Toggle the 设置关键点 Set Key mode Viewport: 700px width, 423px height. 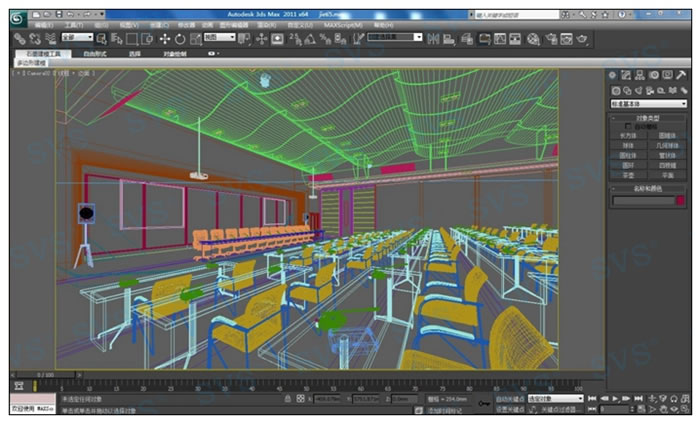509,409
